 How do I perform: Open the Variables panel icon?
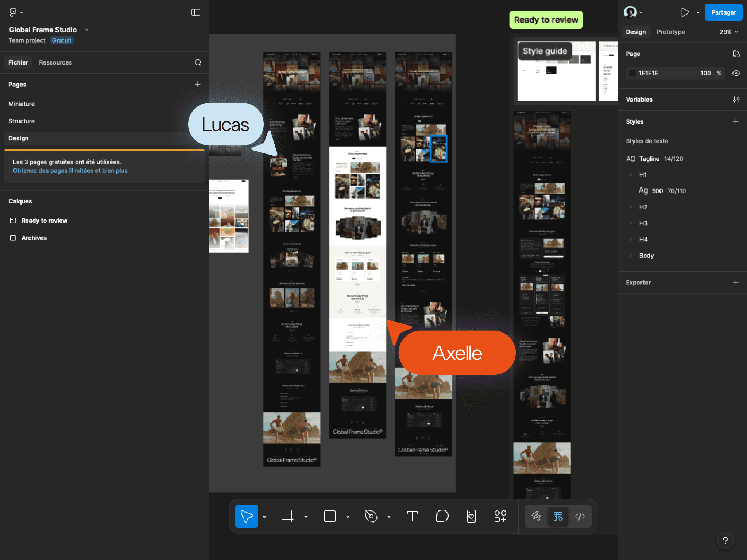(x=736, y=99)
